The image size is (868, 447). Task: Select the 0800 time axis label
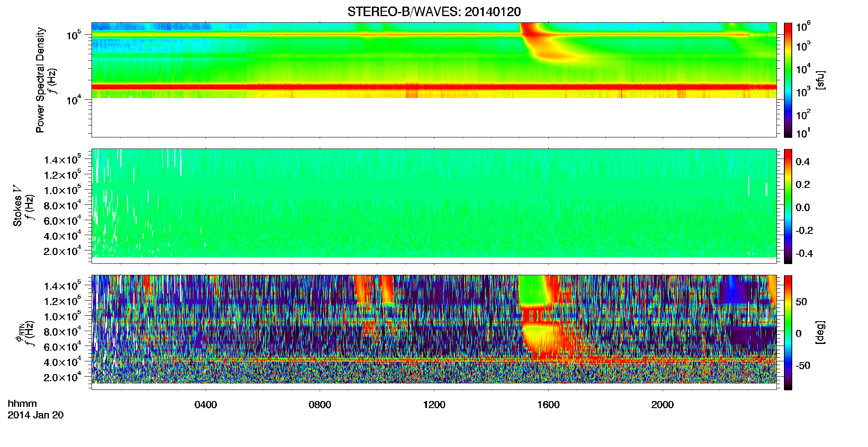[x=320, y=405]
